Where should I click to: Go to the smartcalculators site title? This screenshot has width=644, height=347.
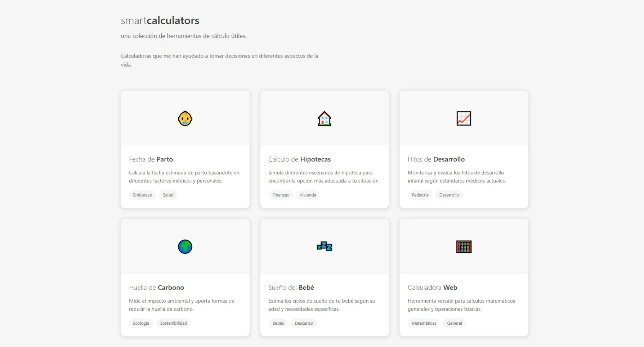coord(160,21)
